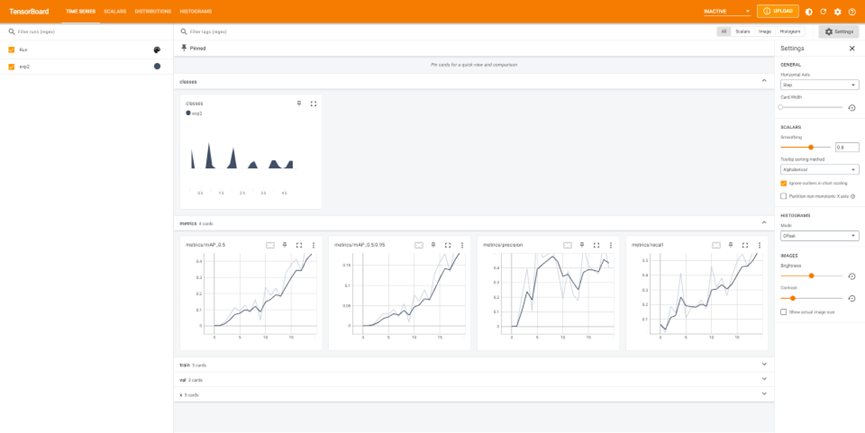Switch to the Histograms tab
The image size is (865, 433).
coord(196,12)
